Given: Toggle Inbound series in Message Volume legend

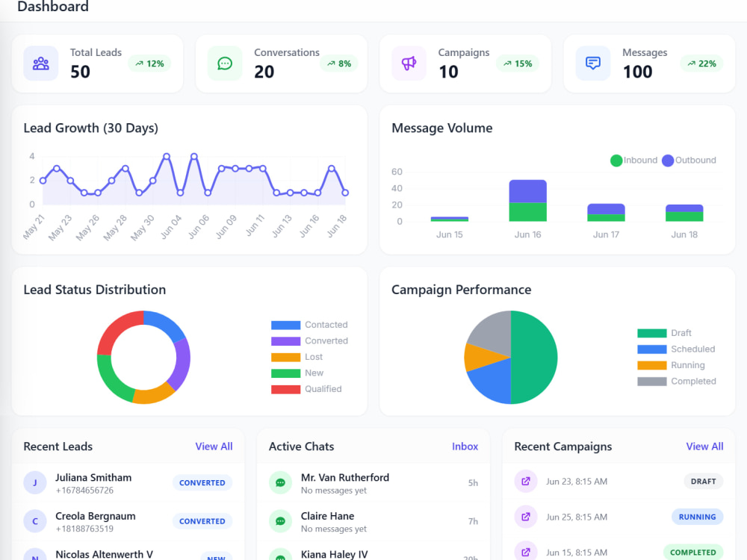Looking at the screenshot, I should click(633, 161).
